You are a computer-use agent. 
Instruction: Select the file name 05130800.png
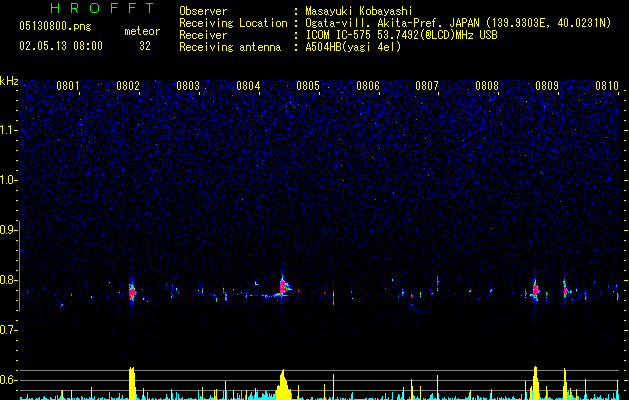click(x=55, y=26)
